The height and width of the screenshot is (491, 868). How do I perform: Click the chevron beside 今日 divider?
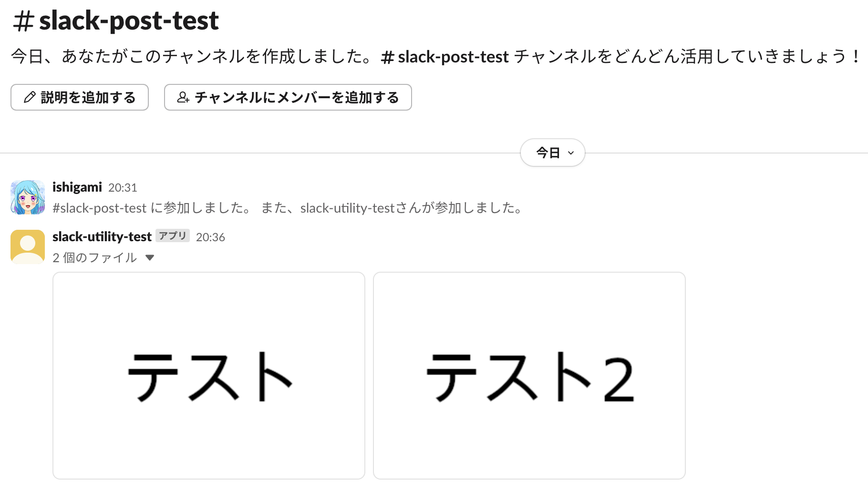click(570, 153)
